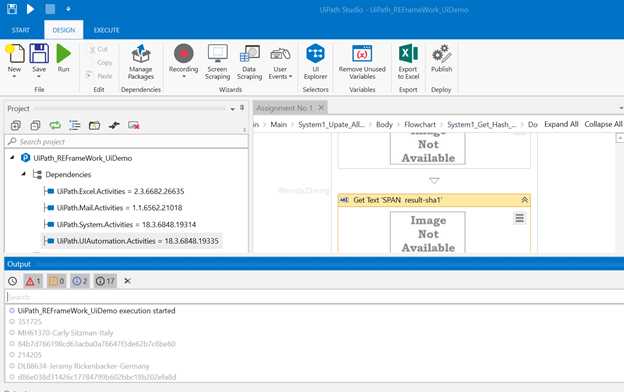
Task: Click the Expand All icon in Project panel toolbar
Action: [16, 125]
